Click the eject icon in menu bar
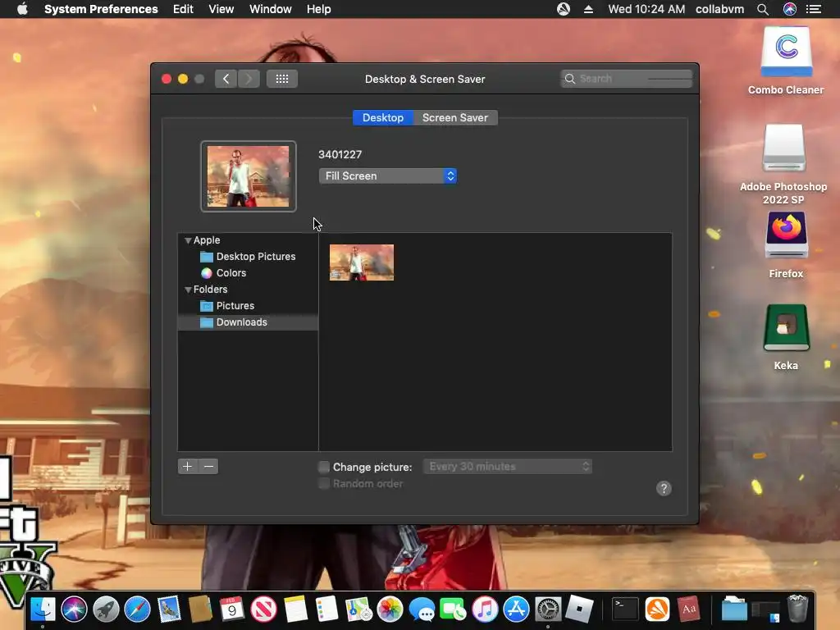This screenshot has width=840, height=630. [588, 9]
